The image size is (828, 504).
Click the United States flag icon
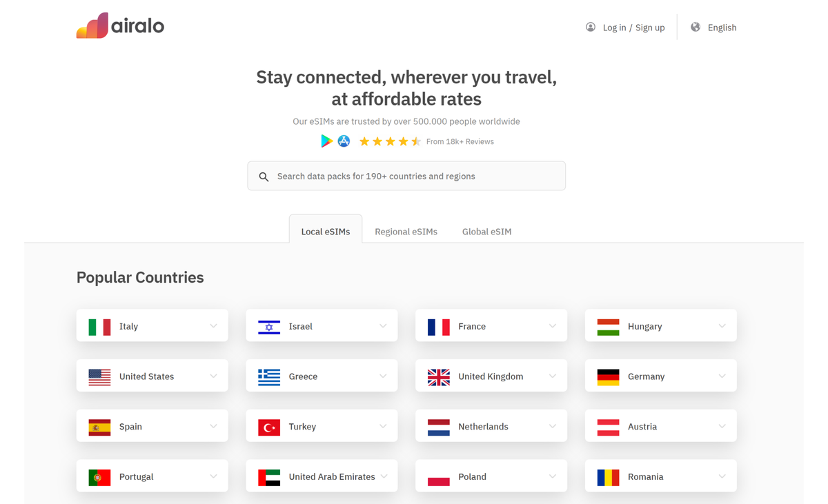tap(99, 377)
